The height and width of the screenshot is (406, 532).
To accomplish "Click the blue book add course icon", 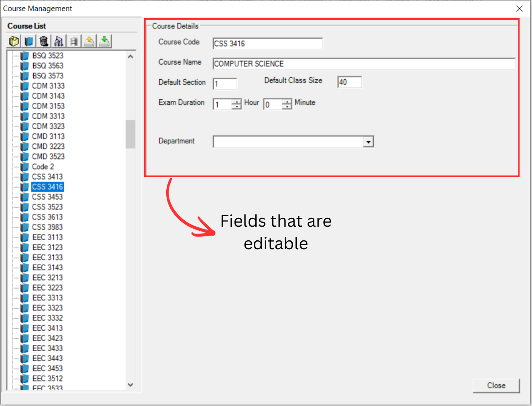I will point(29,41).
